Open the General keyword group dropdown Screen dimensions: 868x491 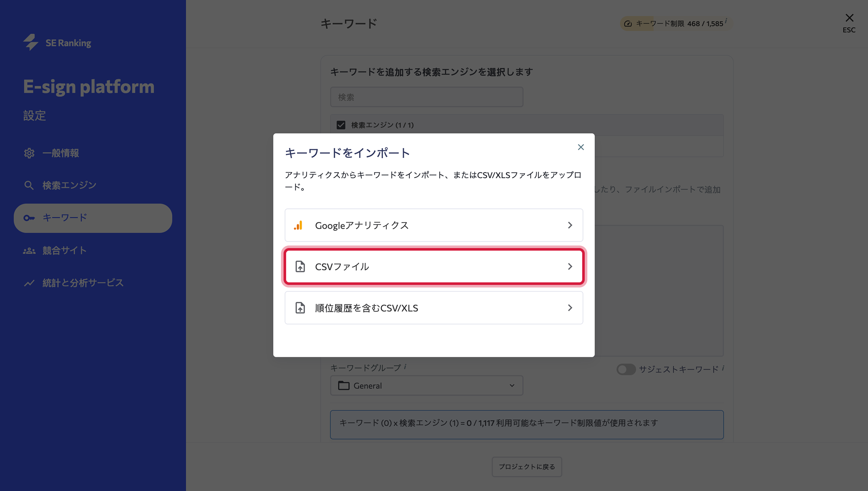[x=427, y=386]
